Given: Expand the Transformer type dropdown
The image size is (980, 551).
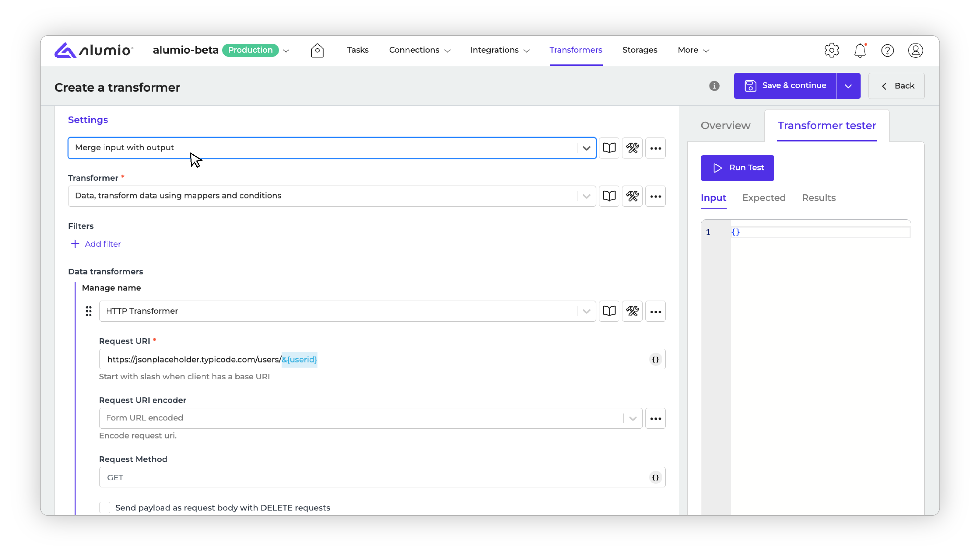Looking at the screenshot, I should click(x=586, y=196).
